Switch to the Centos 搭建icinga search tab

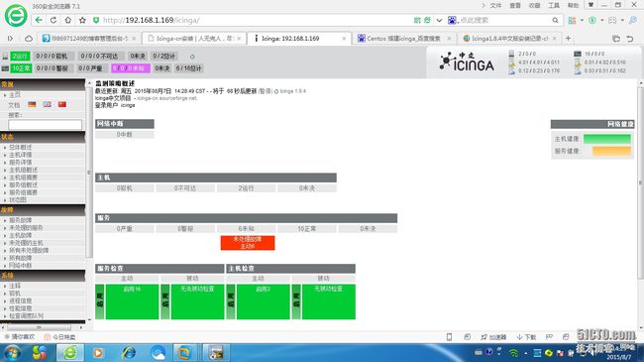point(403,39)
